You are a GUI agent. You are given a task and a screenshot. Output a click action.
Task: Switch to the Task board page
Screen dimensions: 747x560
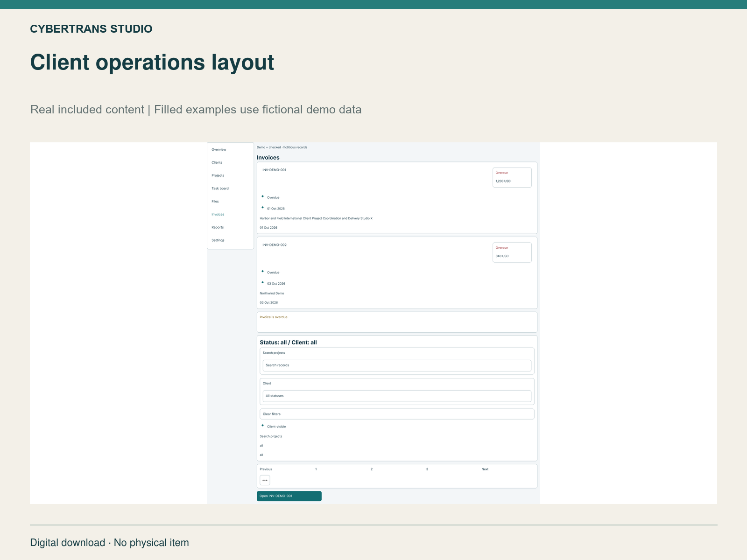pyautogui.click(x=220, y=189)
